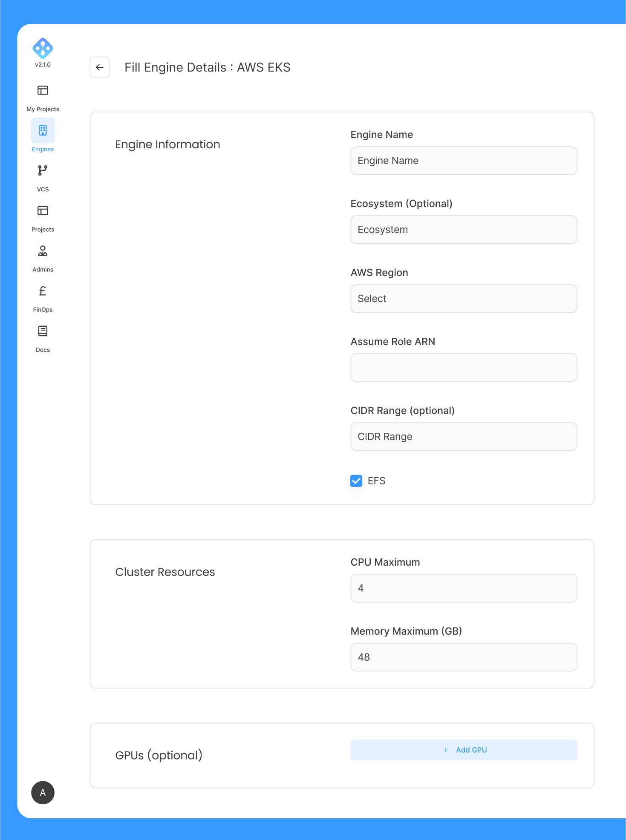Click the plus icon in Add GPU
626x840 pixels.
[446, 750]
